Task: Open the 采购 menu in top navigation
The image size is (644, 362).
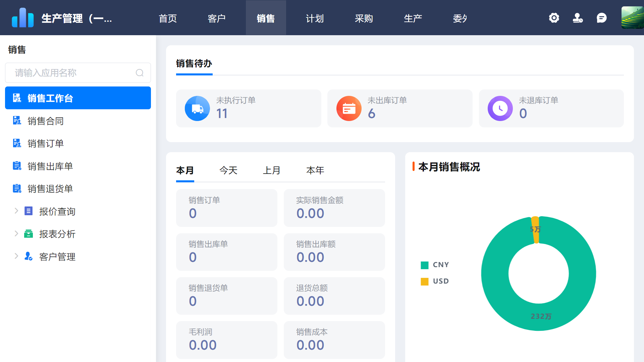Action: 364,18
